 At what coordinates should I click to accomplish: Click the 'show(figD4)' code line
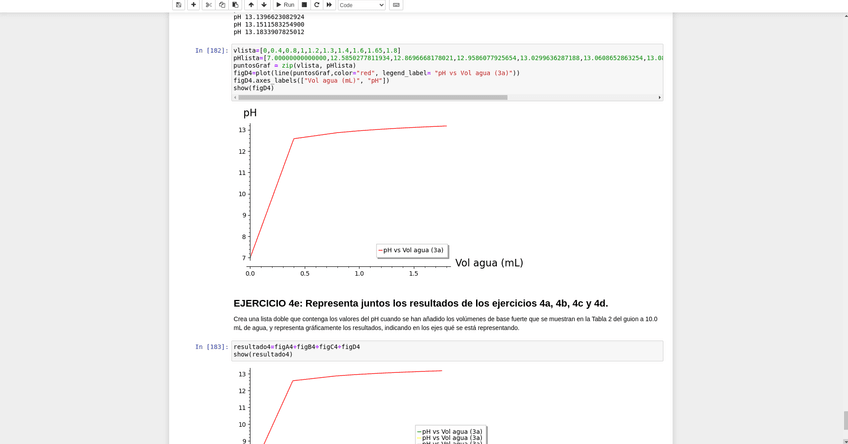click(254, 88)
